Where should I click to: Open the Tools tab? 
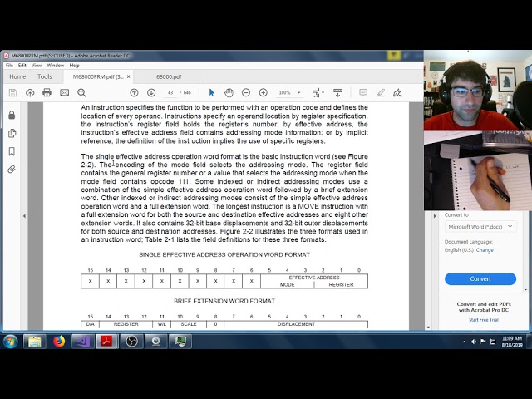pyautogui.click(x=44, y=76)
